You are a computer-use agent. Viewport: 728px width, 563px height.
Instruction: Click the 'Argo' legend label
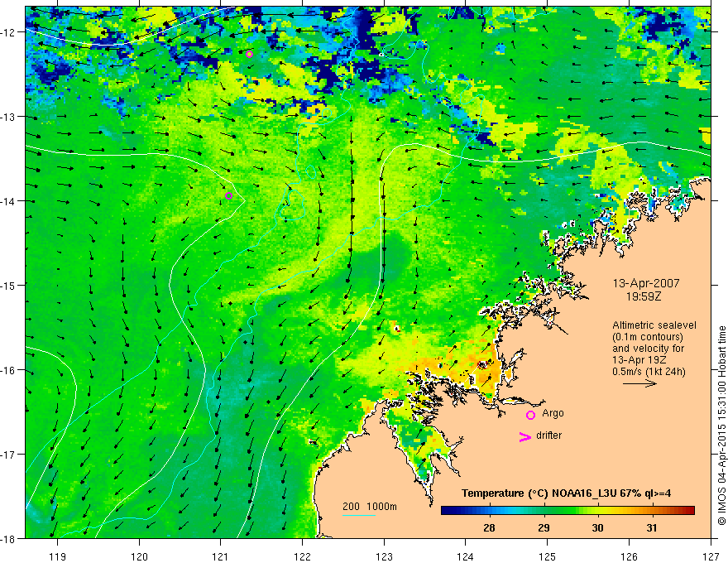coord(553,413)
